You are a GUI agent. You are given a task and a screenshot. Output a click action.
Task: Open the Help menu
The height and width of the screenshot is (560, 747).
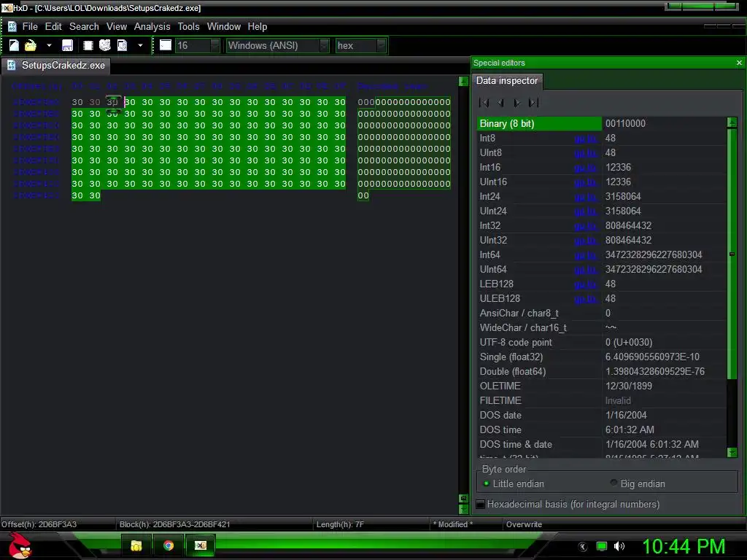tap(258, 27)
